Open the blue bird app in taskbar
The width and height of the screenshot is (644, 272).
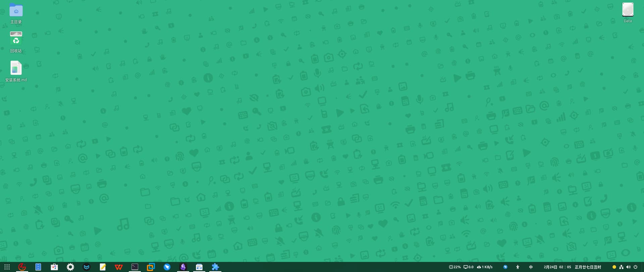(x=167, y=267)
